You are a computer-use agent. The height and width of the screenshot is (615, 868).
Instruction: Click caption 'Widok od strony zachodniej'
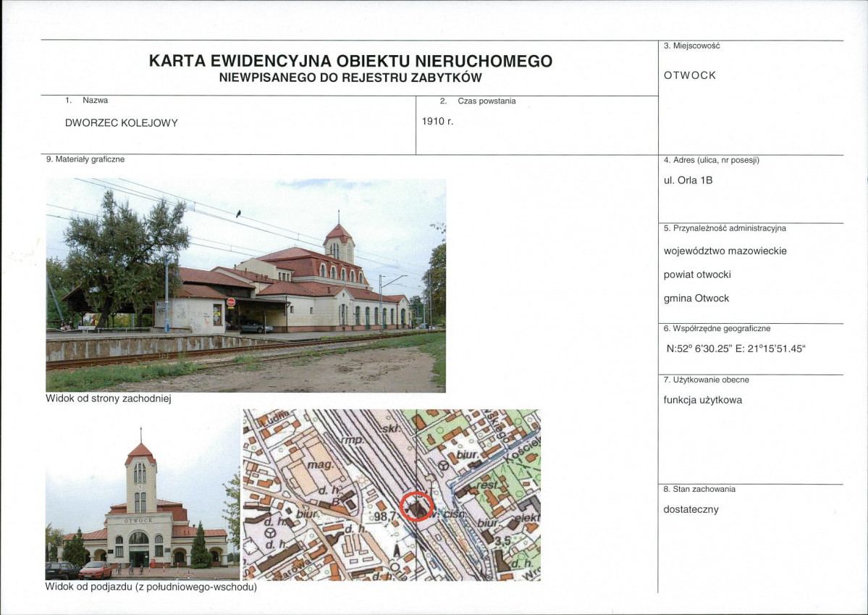pyautogui.click(x=109, y=399)
